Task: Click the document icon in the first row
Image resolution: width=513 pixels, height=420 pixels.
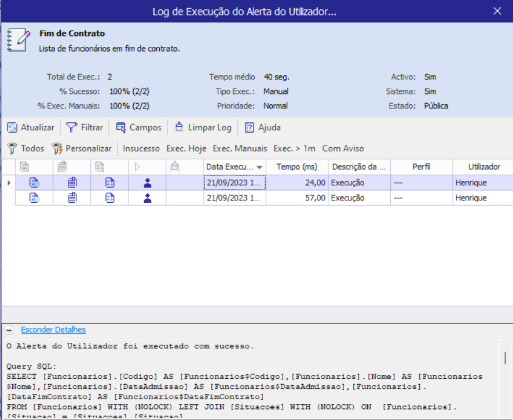Action: click(34, 183)
